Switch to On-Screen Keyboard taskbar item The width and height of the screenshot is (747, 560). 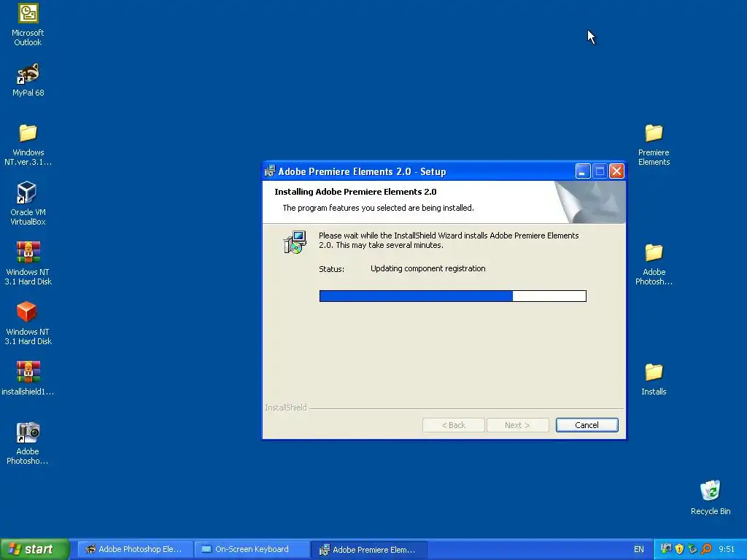coord(252,549)
